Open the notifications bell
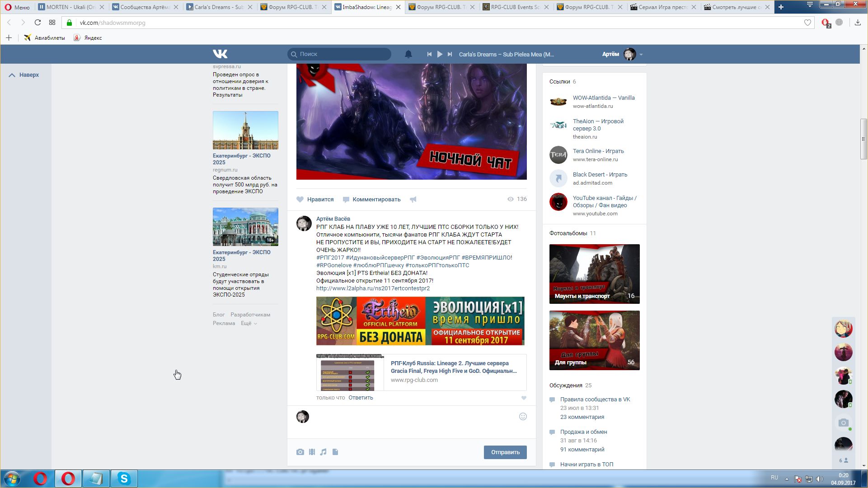The height and width of the screenshot is (488, 868). pos(408,54)
